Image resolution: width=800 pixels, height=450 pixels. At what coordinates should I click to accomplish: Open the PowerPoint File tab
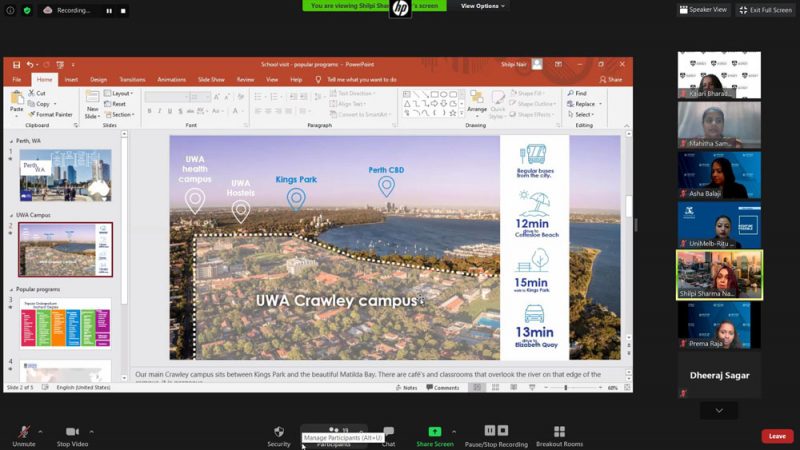click(x=17, y=80)
